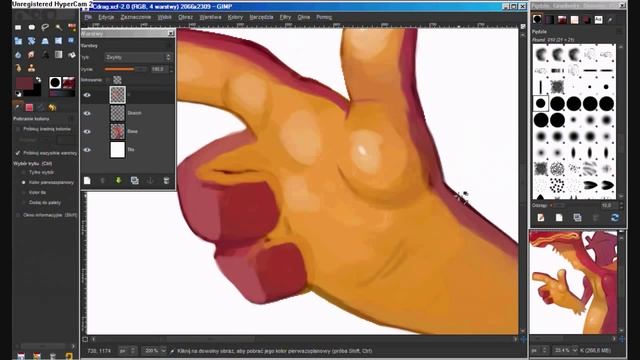Anchor the floating layer icon
The image size is (640, 360).
point(150,180)
